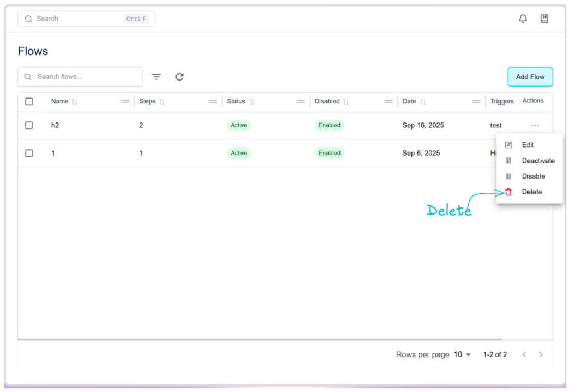Select the header select-all checkbox
The width and height of the screenshot is (570, 392).
click(29, 102)
